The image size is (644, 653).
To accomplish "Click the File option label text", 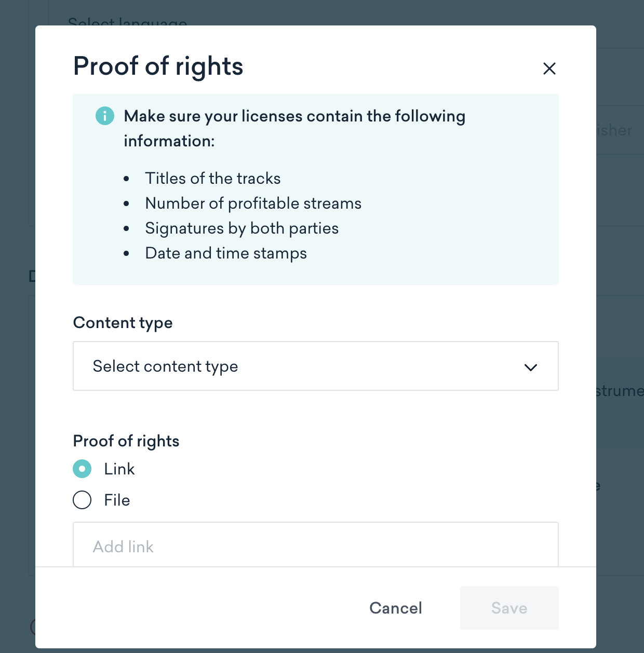I will coord(117,500).
